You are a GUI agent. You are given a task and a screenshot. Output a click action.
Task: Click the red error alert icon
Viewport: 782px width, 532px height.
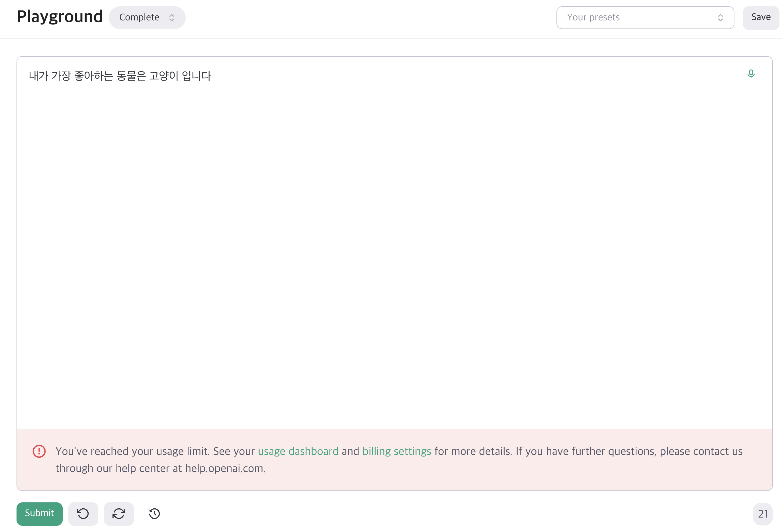(x=39, y=451)
